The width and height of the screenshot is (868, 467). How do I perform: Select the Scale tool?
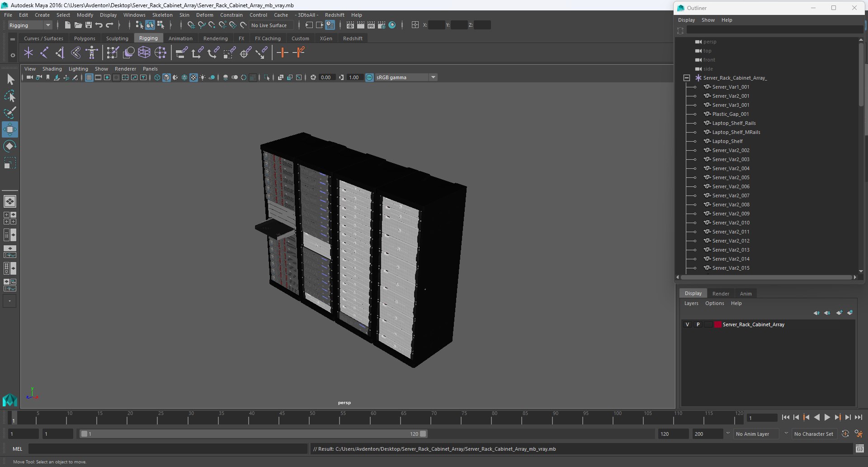coord(10,163)
